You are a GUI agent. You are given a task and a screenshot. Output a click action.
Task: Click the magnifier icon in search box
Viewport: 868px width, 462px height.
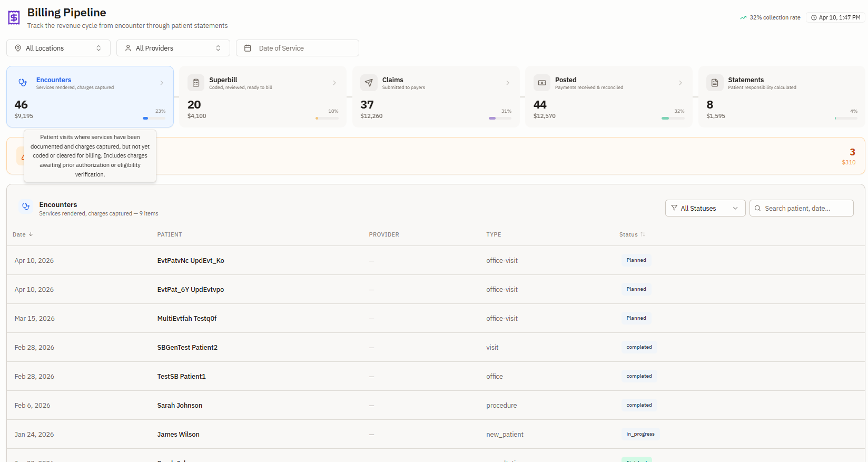[x=758, y=208]
